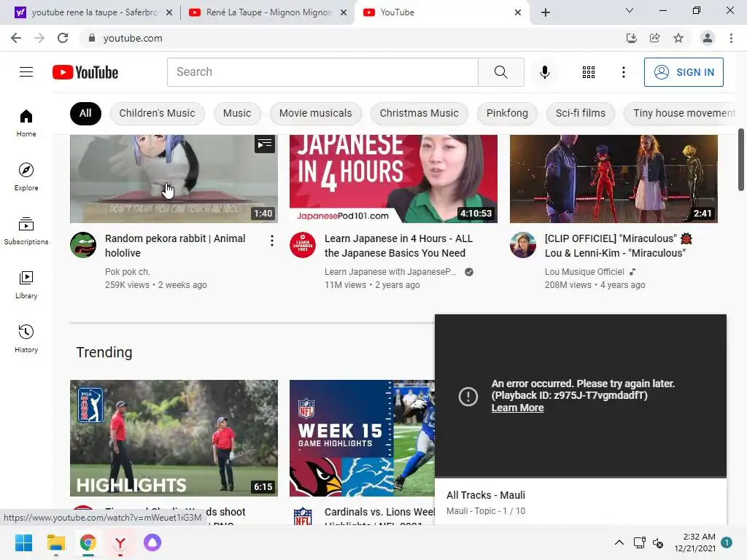Click the share page icon in address bar

[655, 38]
